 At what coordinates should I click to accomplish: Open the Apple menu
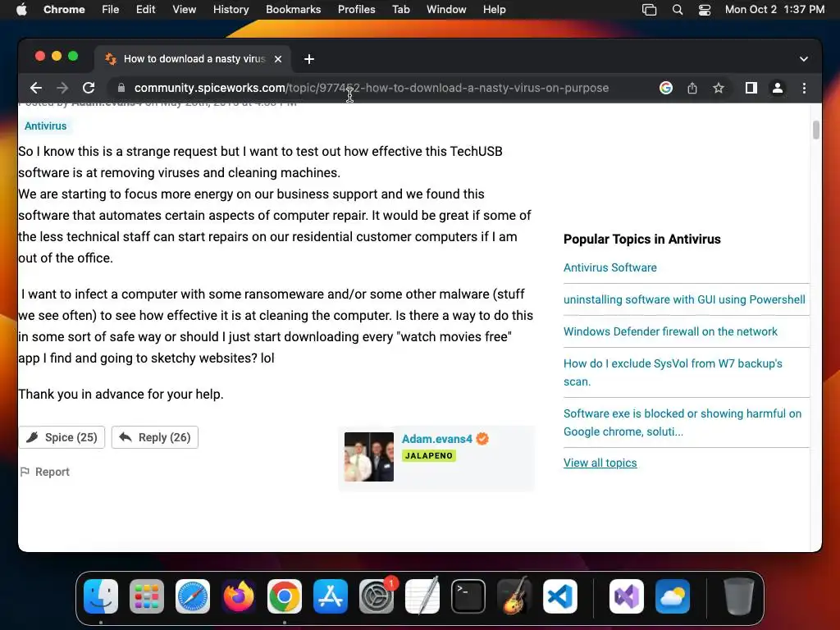point(21,9)
